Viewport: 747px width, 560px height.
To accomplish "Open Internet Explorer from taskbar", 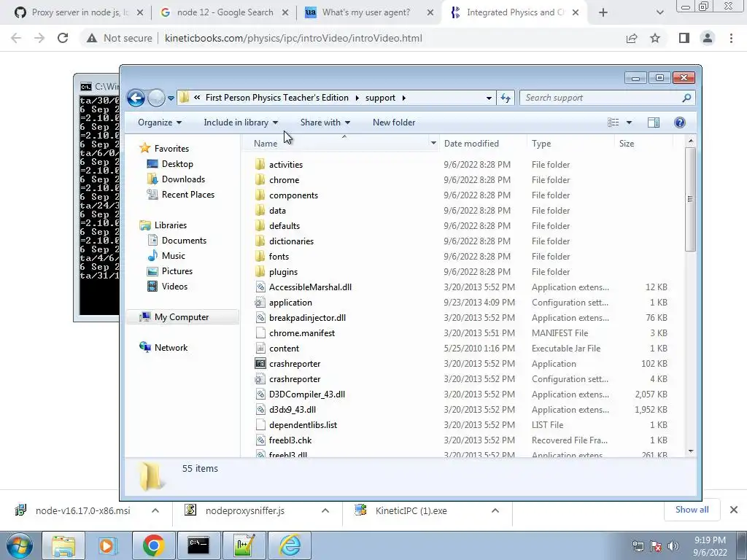I will click(290, 545).
